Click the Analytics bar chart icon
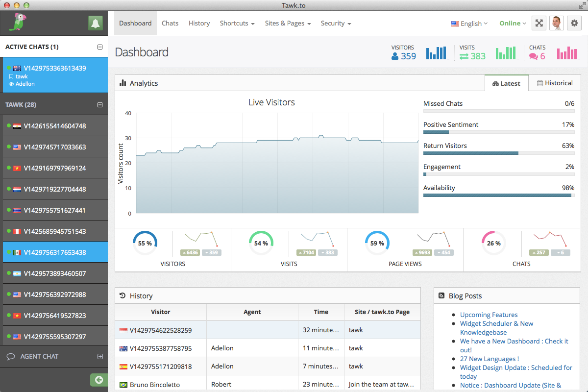The width and height of the screenshot is (588, 392). pos(123,83)
